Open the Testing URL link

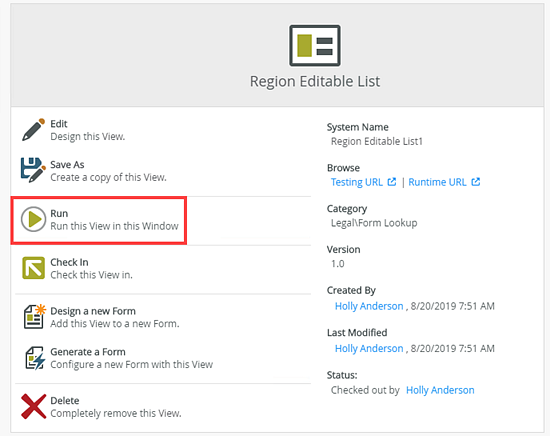[357, 182]
